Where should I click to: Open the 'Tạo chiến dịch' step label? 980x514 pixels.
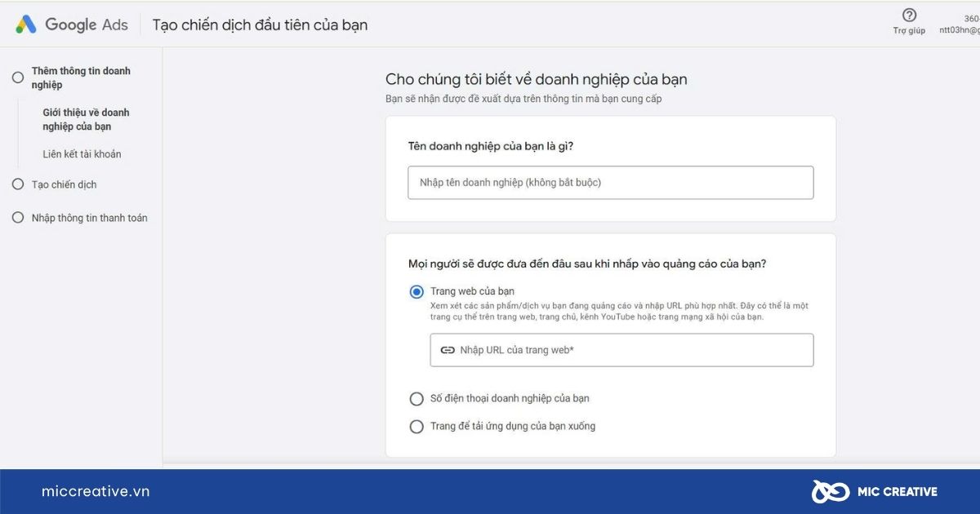(64, 184)
